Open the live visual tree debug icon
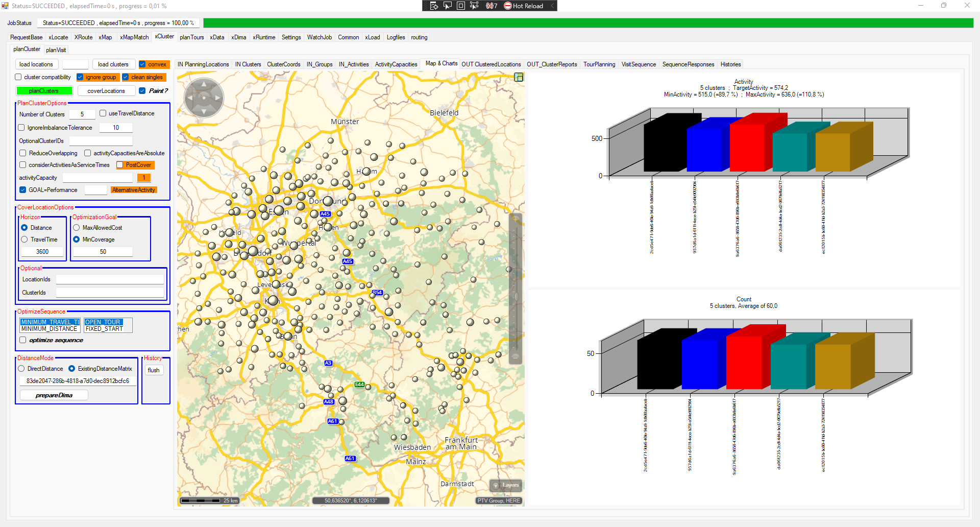The image size is (980, 527). coord(434,6)
